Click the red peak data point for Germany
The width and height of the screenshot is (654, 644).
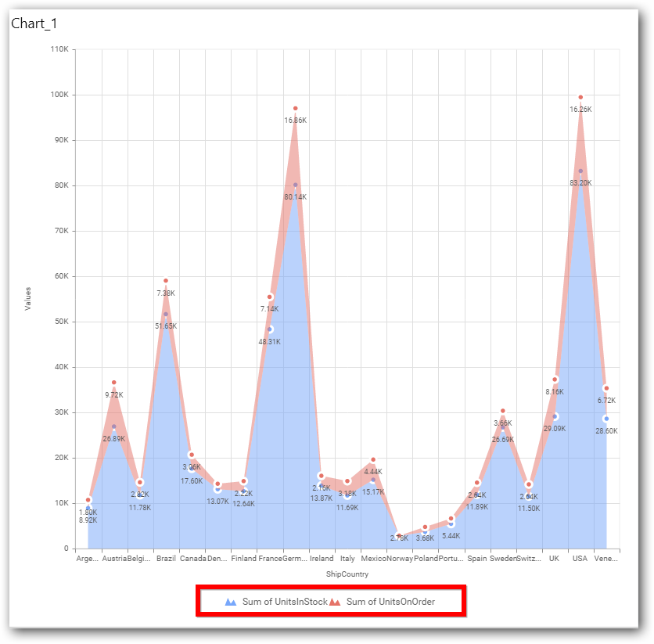click(296, 108)
